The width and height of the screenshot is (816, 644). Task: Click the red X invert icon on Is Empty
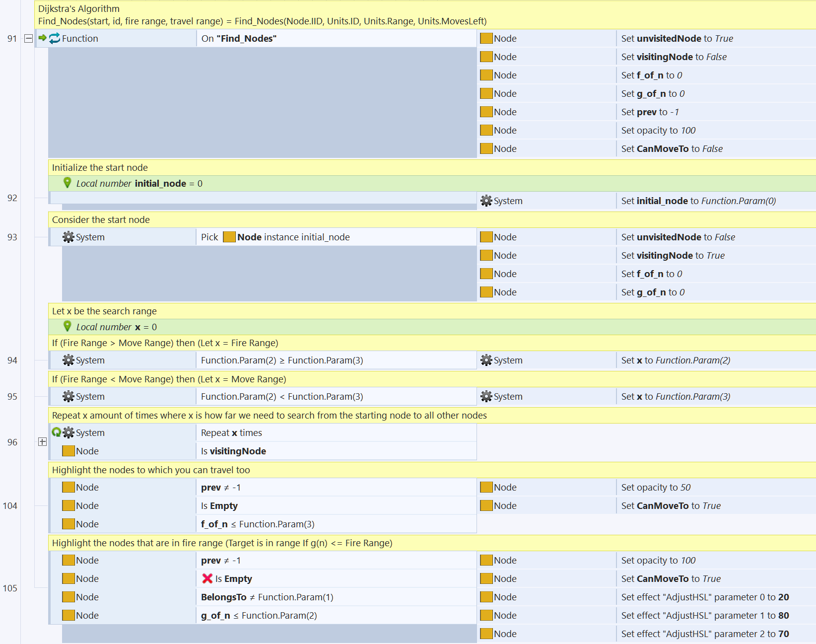pyautogui.click(x=207, y=578)
